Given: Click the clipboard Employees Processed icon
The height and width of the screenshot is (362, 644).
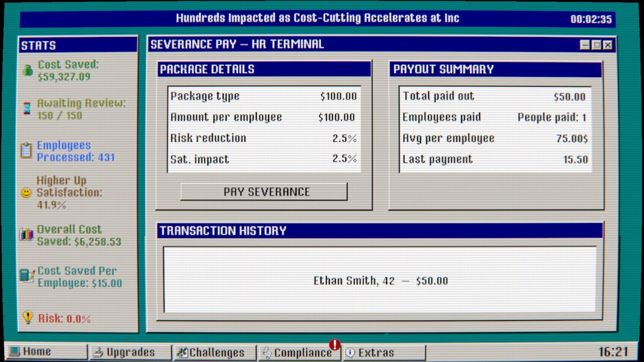Looking at the screenshot, I should [26, 150].
